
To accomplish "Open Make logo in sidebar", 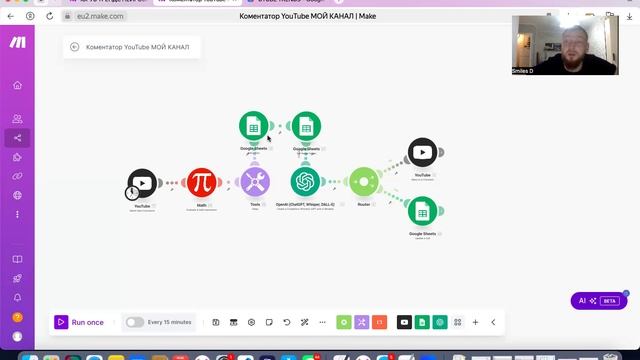I will (18, 42).
